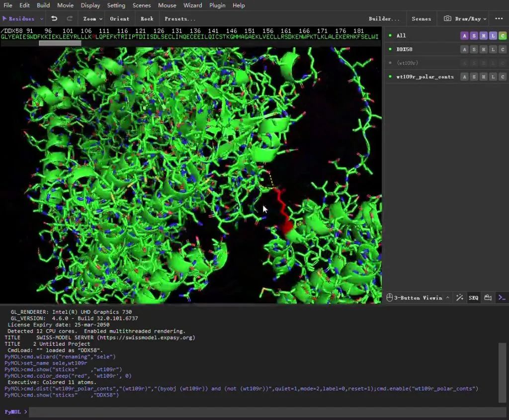The width and height of the screenshot is (509, 420).
Task: Click the redo arrow icon
Action: pos(70,18)
